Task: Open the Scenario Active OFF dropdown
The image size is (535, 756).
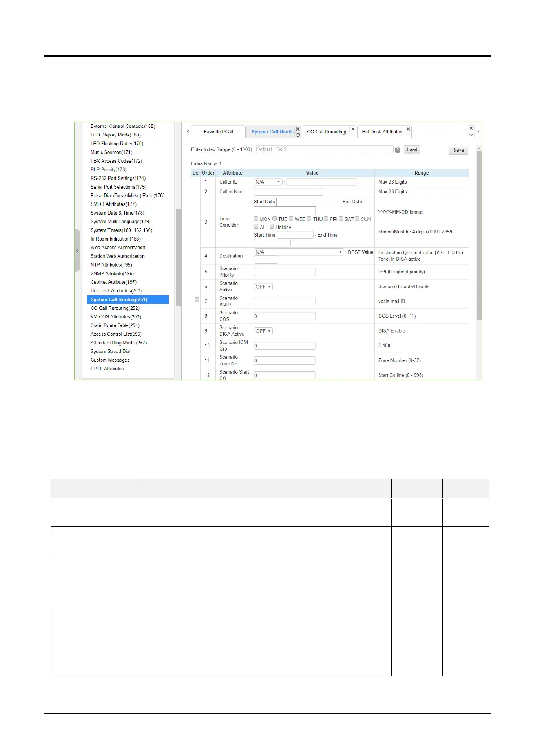Action: 263,286
